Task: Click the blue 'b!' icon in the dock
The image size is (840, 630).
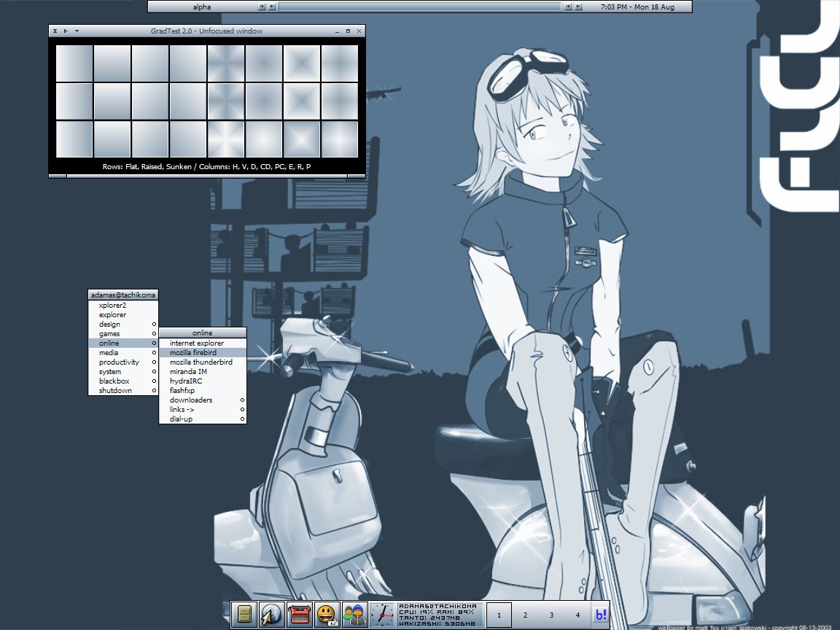Action: pos(600,615)
